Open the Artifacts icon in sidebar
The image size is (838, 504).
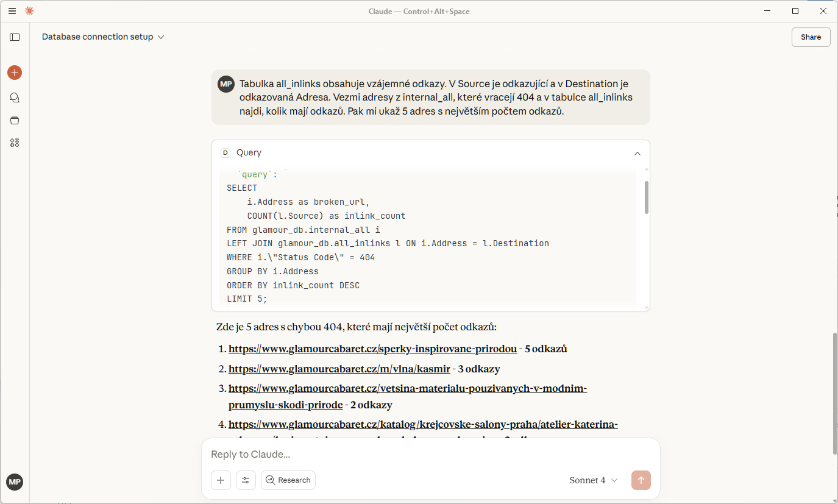(x=15, y=143)
